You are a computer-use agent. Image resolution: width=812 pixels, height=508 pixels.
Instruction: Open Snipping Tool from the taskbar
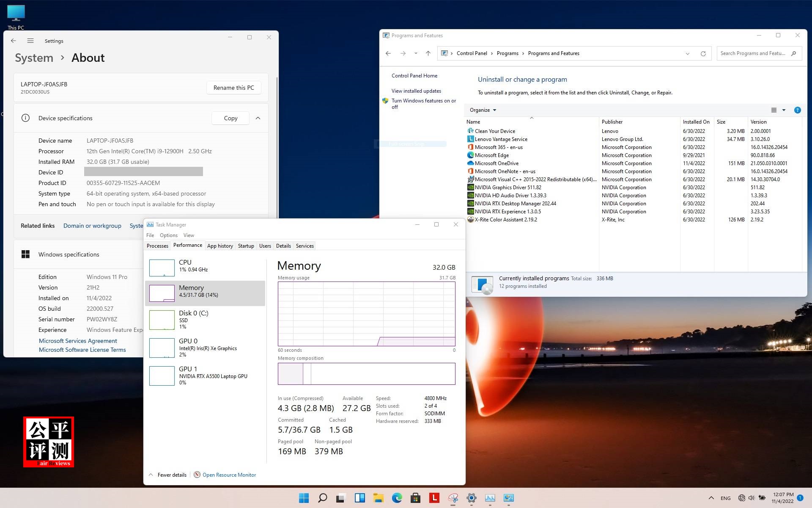pos(453,498)
